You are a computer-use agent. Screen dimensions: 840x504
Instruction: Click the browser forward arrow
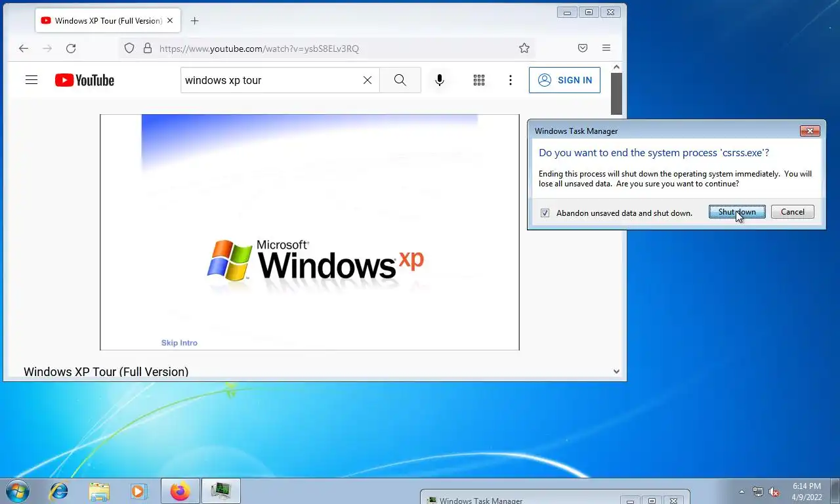(x=47, y=48)
